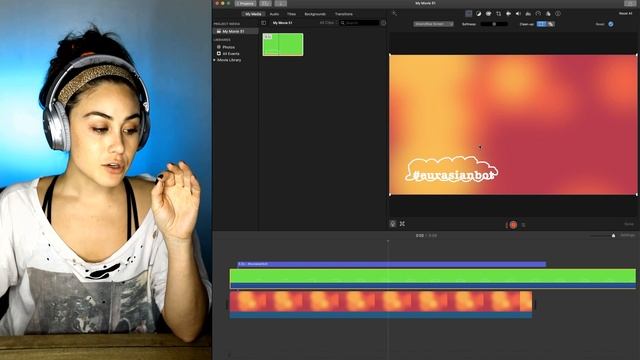Click the import media down arrow
This screenshot has height=360, width=640.
click(x=280, y=3)
